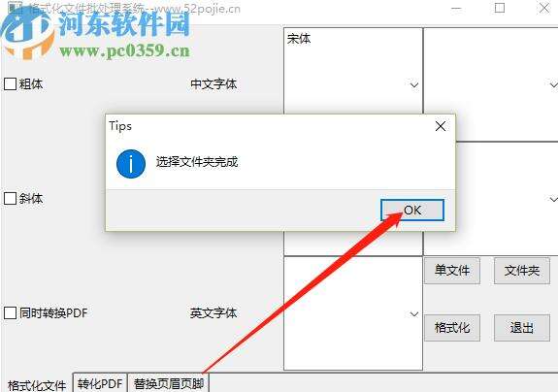Click the 文件夹 folder button

[x=522, y=271]
